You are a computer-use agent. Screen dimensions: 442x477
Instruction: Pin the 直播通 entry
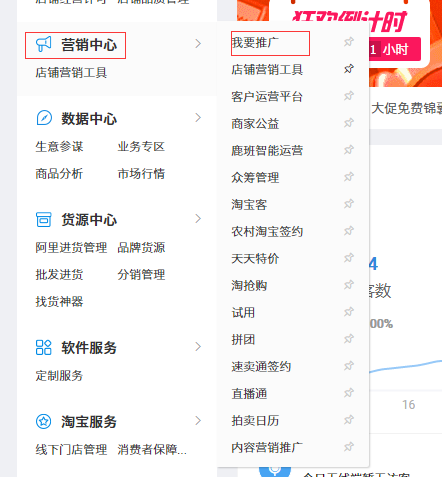coord(349,393)
